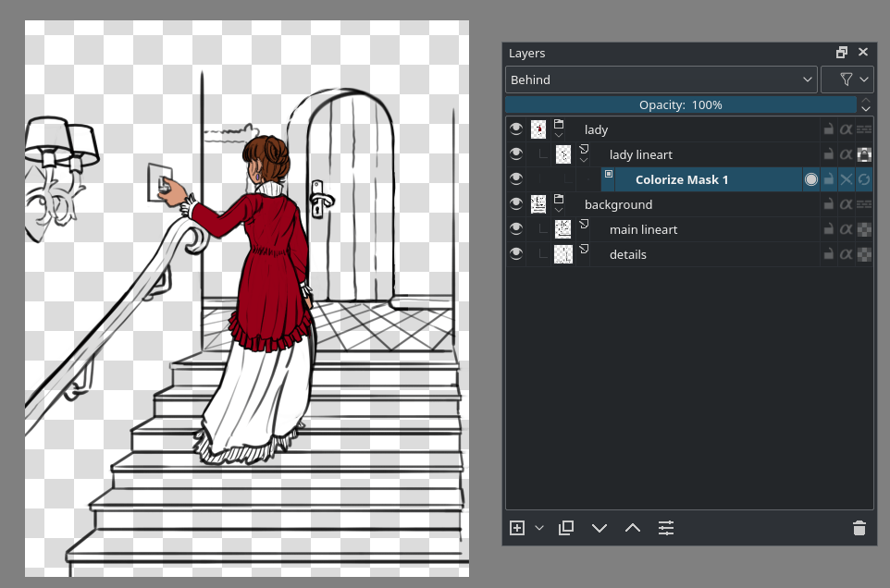This screenshot has width=890, height=588.
Task: Delete the active layer with trash icon
Action: [x=859, y=527]
